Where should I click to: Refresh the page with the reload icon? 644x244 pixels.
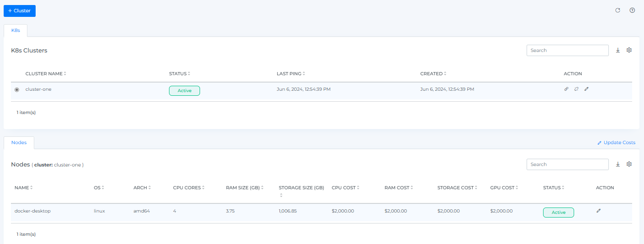pos(618,10)
